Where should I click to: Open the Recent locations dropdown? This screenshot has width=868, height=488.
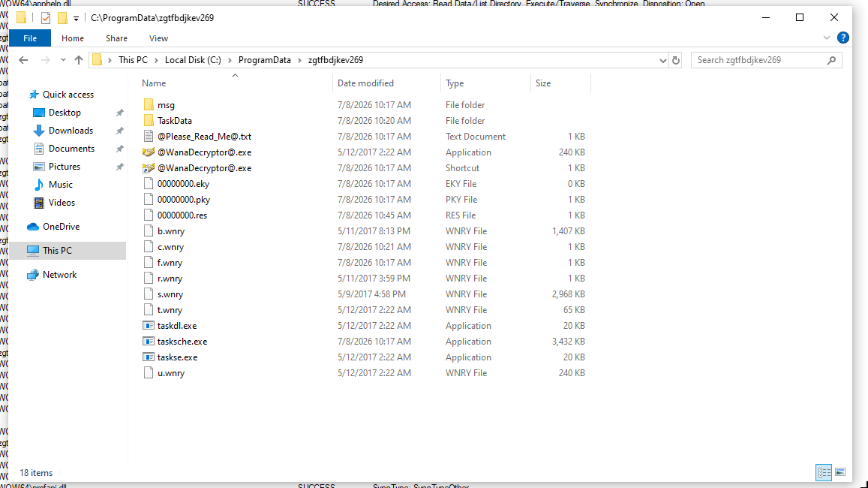pyautogui.click(x=63, y=60)
